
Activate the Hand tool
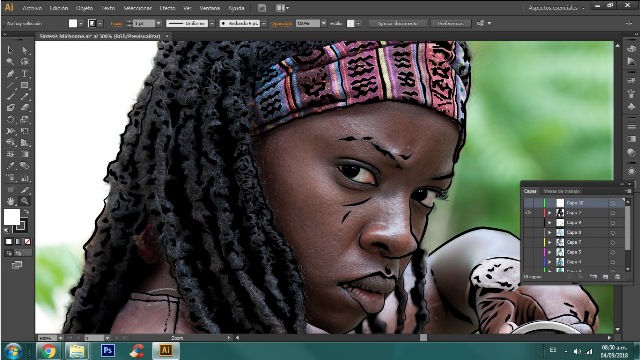(10, 201)
